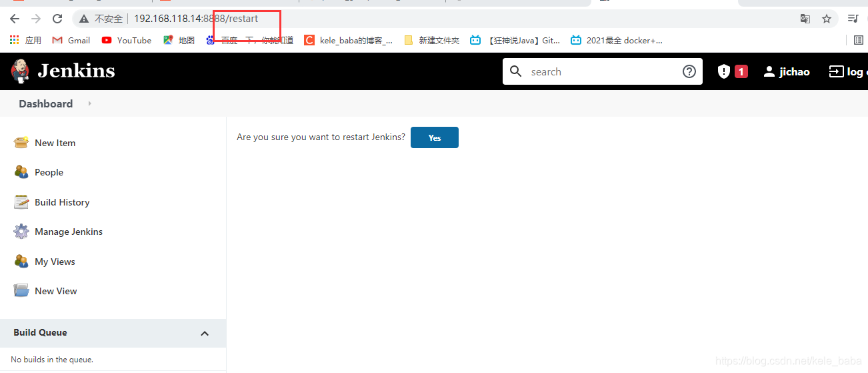The image size is (868, 373).
Task: Open the 新建文件夹 bookmark folder
Action: pos(432,40)
